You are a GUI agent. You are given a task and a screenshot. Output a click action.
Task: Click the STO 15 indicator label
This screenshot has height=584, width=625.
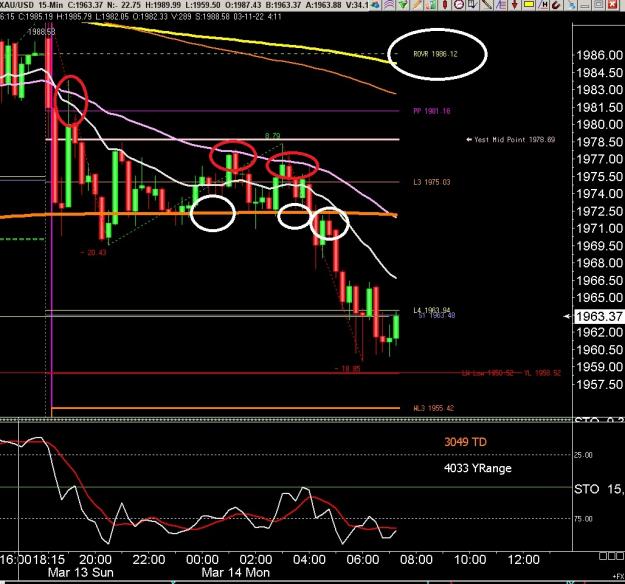pyautogui.click(x=599, y=489)
